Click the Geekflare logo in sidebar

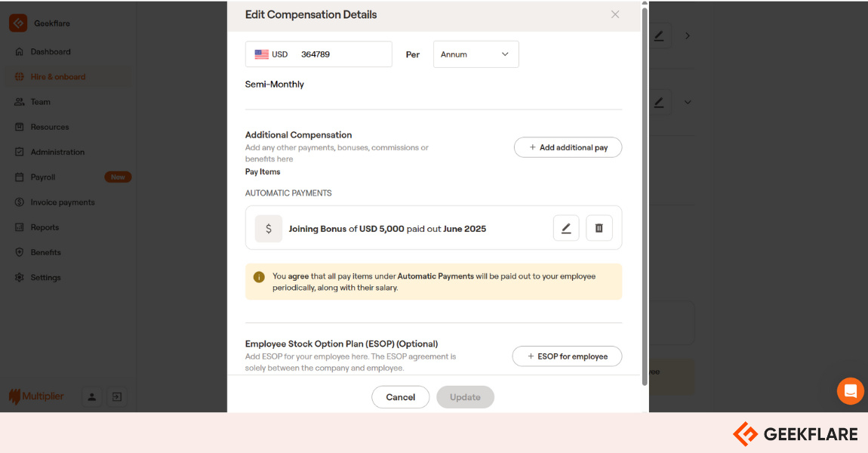click(18, 23)
